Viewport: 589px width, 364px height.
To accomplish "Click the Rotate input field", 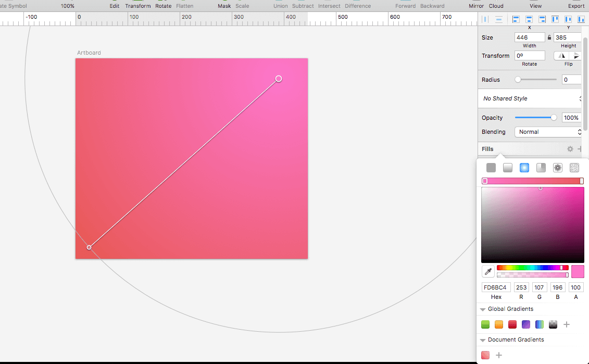I will 530,56.
